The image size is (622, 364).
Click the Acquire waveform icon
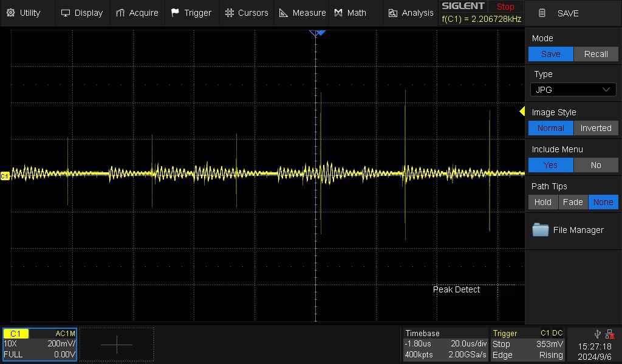(120, 13)
